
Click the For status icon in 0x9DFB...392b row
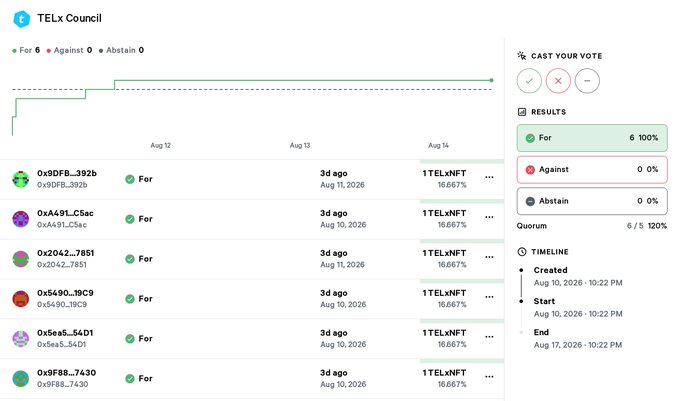130,179
